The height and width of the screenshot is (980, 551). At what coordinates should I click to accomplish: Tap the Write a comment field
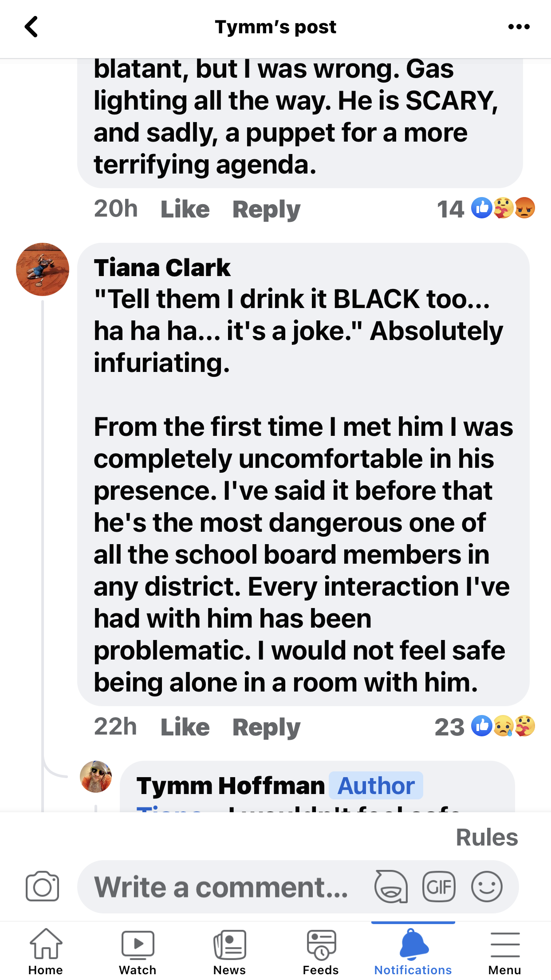(x=222, y=887)
